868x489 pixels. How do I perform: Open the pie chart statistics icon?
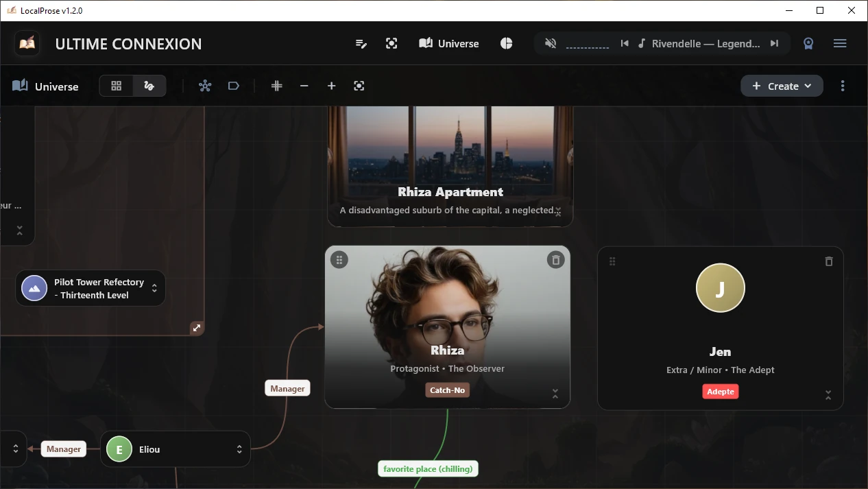pos(506,43)
